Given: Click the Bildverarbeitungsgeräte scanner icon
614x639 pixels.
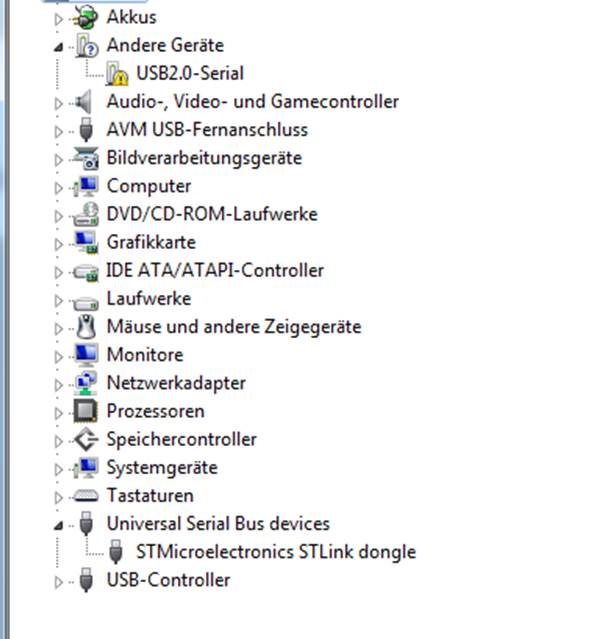Looking at the screenshot, I should pos(86,158).
